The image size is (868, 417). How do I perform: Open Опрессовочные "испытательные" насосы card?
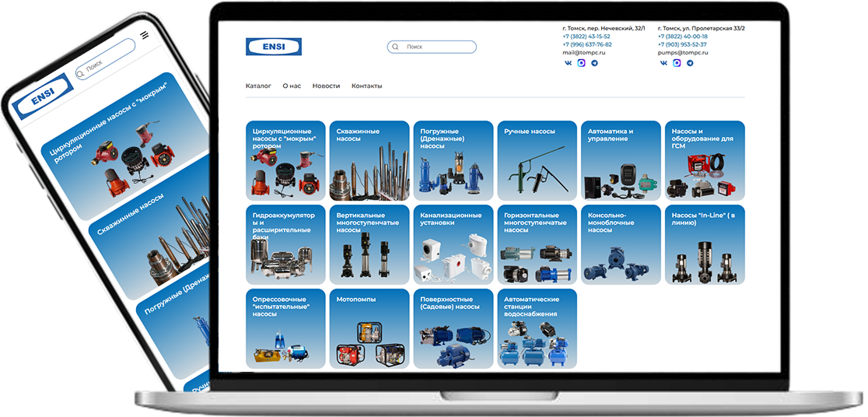tap(285, 328)
